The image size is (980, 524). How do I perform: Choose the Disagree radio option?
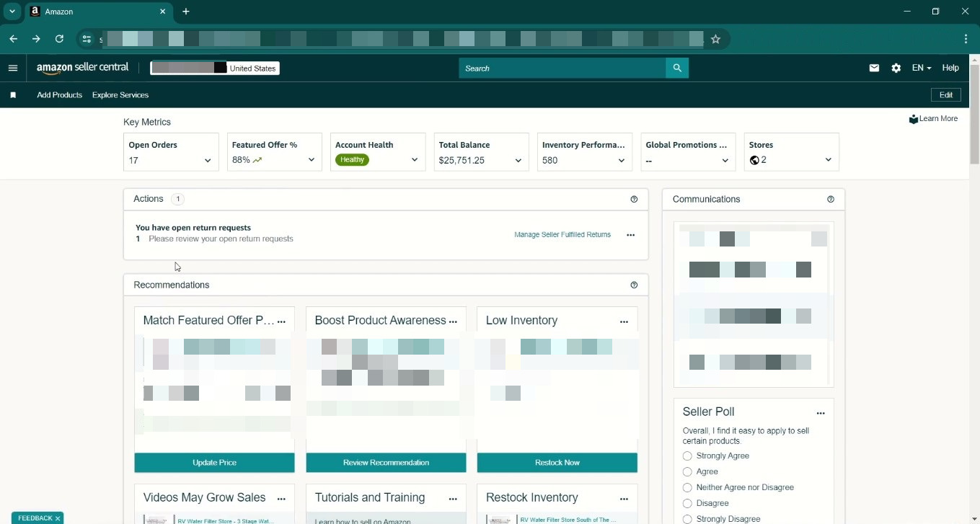pyautogui.click(x=687, y=504)
